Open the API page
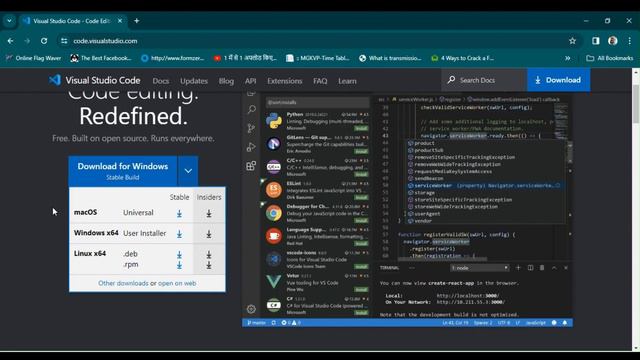This screenshot has height=360, width=640. [251, 81]
